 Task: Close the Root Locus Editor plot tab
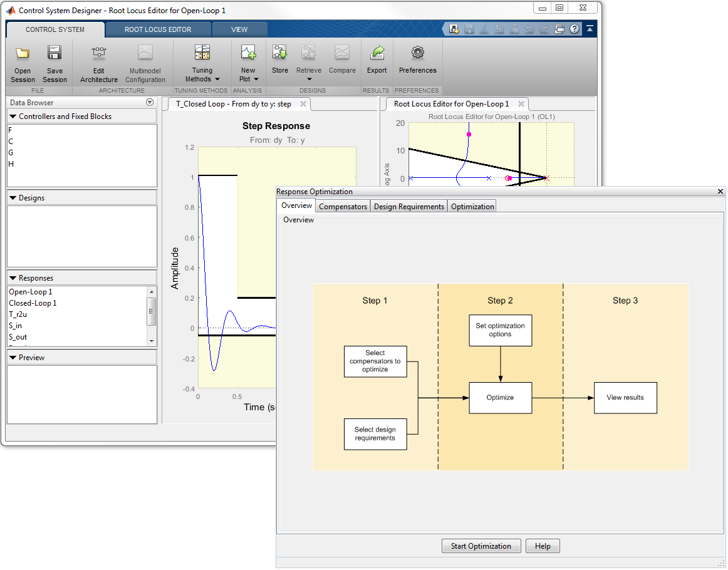521,104
